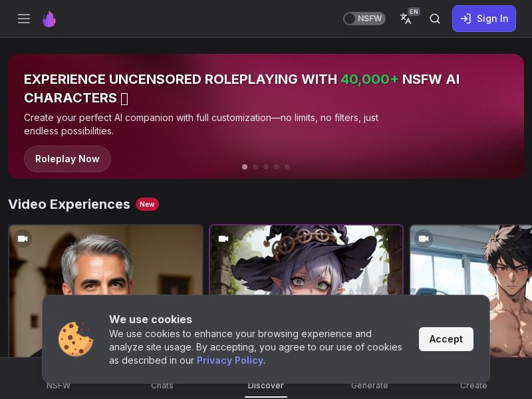This screenshot has height=399, width=532.
Task: Click the video camera icon on the shirtless anime card
Action: point(424,239)
